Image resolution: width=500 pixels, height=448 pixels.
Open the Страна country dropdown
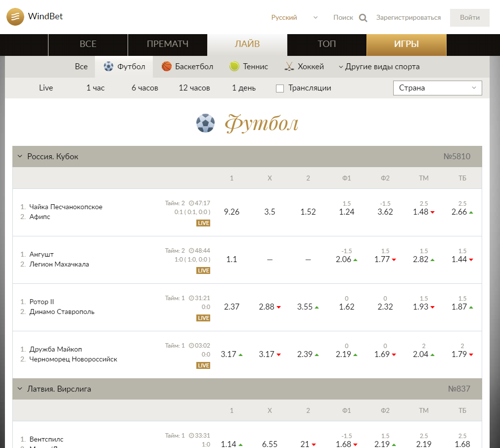pos(437,88)
